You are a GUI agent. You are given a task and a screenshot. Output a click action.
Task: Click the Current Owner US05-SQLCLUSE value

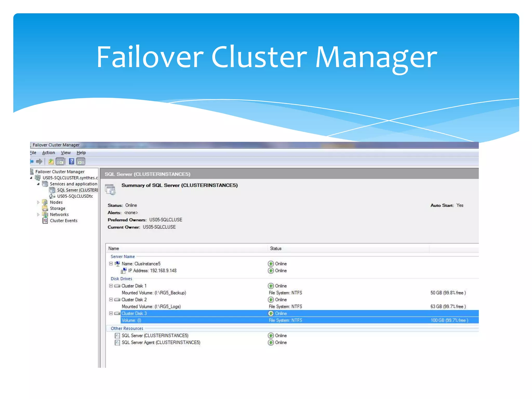tap(159, 227)
